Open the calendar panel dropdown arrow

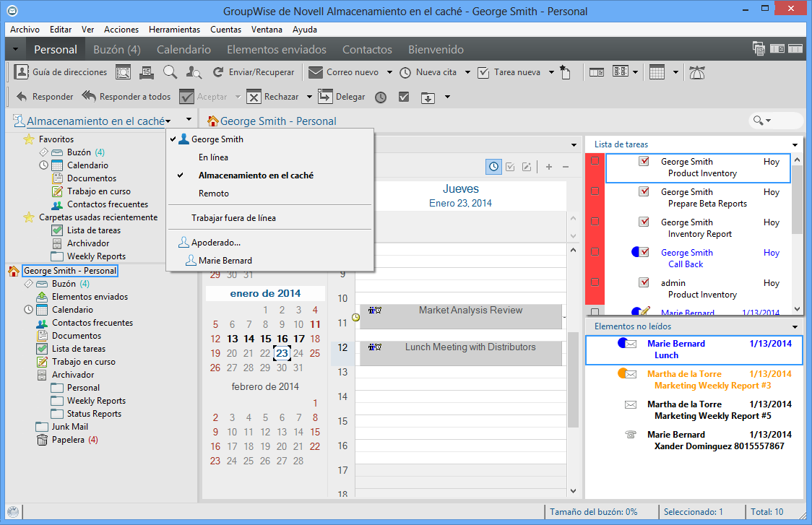574,145
